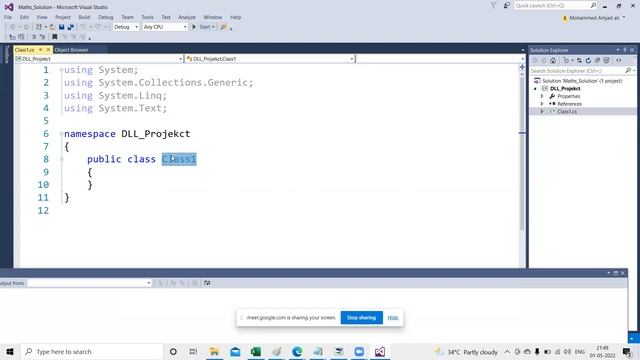Screen dimensions: 640x360
Task: Click the Hide link in sharing bar
Action: pos(393,318)
